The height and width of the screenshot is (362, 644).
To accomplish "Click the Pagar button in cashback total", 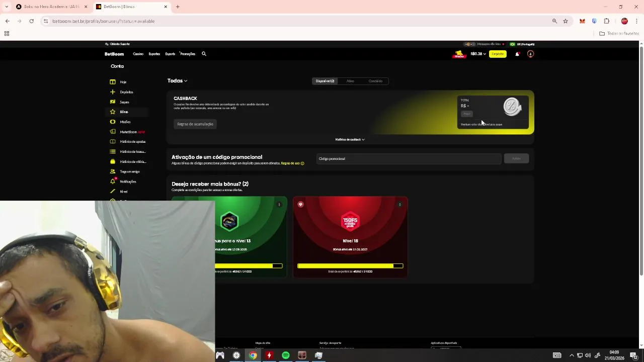I will click(x=467, y=114).
